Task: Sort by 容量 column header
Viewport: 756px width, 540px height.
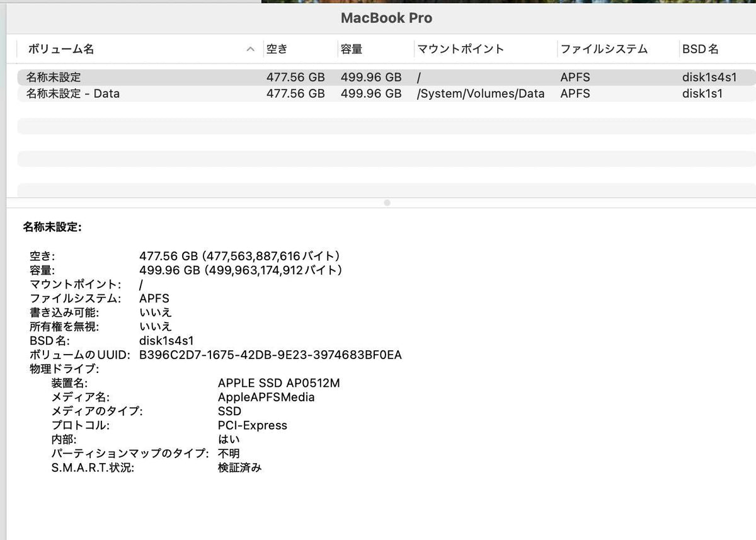Action: (x=352, y=49)
